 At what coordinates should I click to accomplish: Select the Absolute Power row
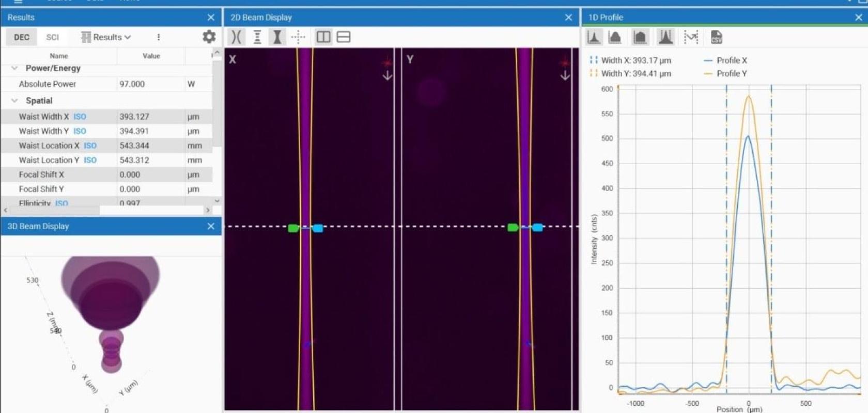[48, 84]
